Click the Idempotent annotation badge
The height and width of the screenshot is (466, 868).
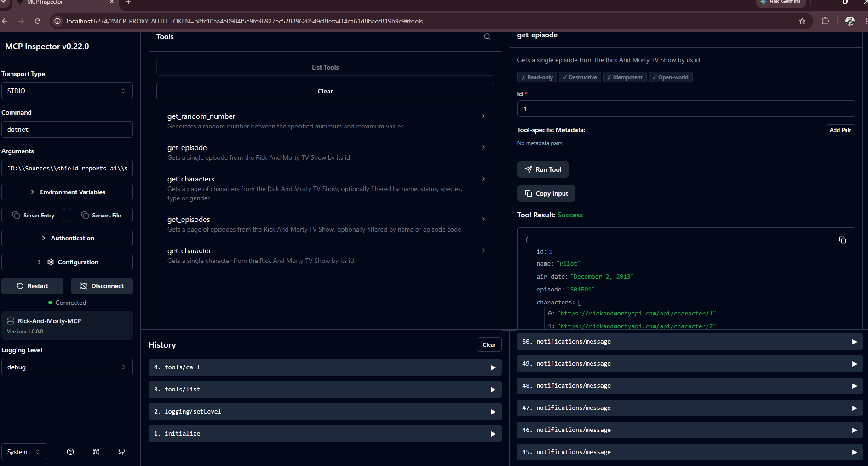625,77
